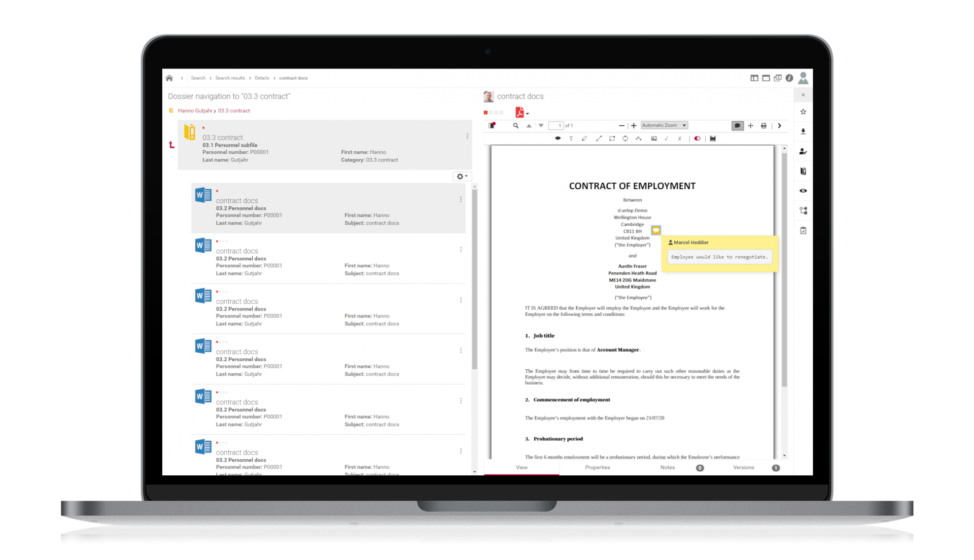Open the Versions tab
The width and height of the screenshot is (974, 560).
(743, 467)
